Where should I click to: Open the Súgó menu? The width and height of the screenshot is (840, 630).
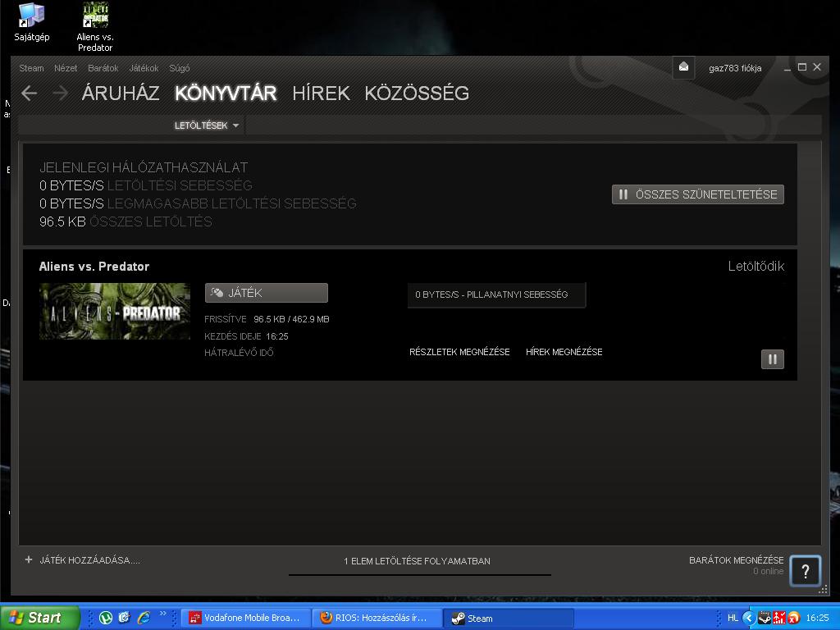pyautogui.click(x=180, y=68)
